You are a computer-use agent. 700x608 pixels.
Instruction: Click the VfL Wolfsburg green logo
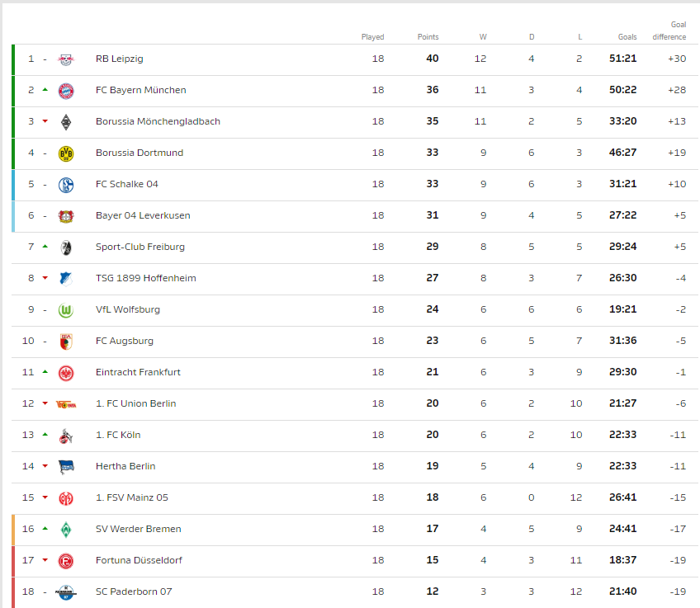tap(66, 310)
